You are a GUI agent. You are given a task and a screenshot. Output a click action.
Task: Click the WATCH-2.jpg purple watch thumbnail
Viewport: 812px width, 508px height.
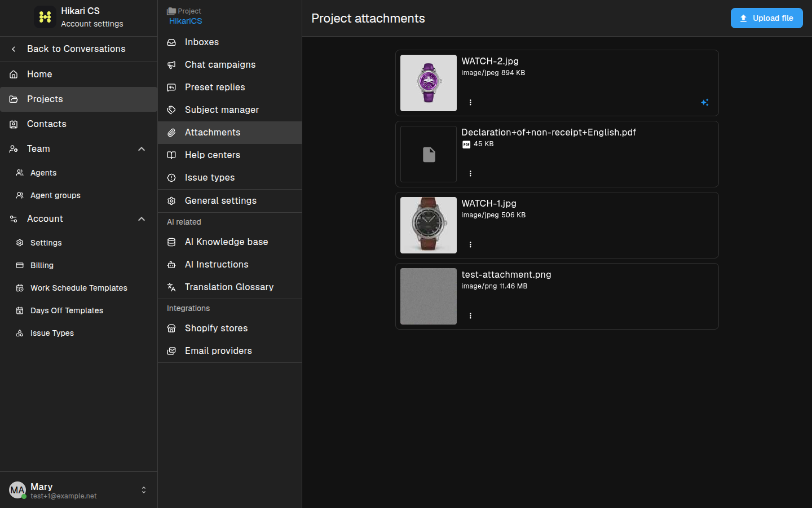pos(429,83)
